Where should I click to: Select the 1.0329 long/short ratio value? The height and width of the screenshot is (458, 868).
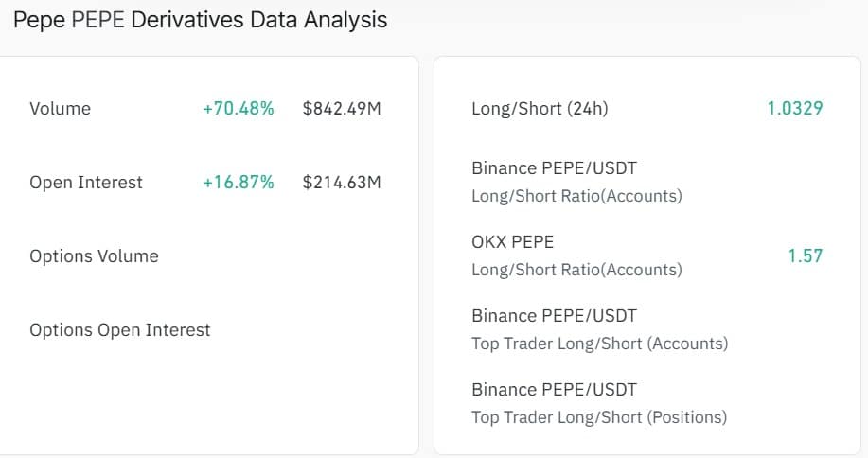(795, 109)
